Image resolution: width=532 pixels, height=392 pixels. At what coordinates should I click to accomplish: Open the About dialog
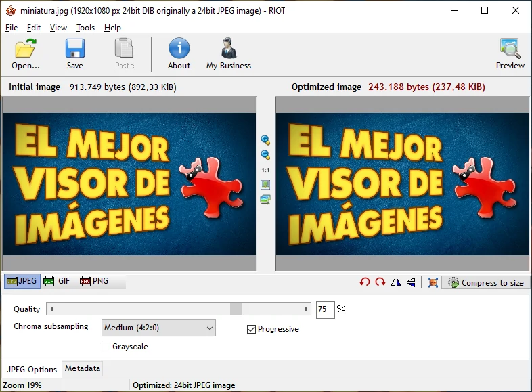pos(179,54)
